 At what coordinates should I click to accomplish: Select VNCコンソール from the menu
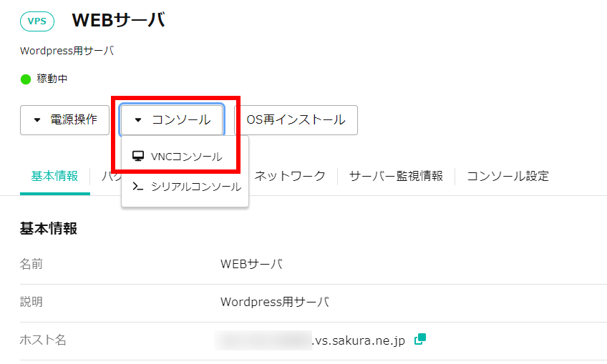coord(185,156)
